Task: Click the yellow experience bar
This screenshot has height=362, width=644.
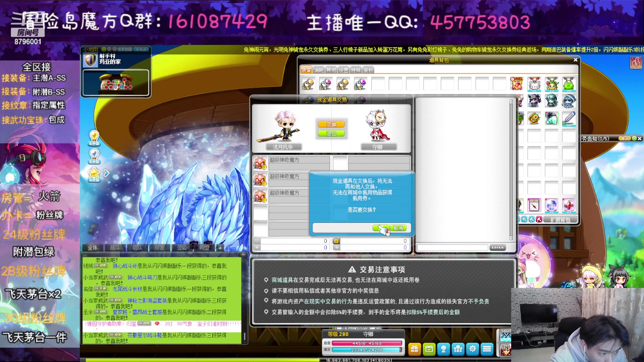Action: [x=203, y=360]
